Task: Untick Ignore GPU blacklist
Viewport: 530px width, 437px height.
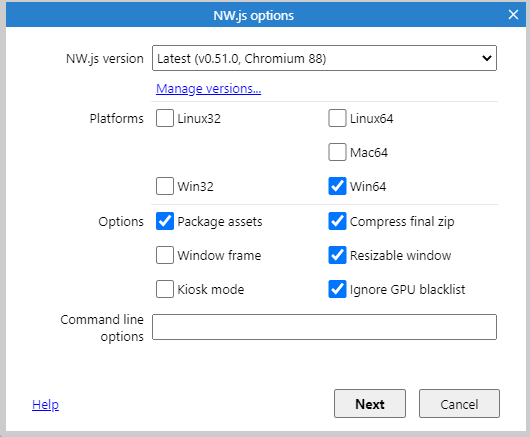Action: tap(337, 289)
